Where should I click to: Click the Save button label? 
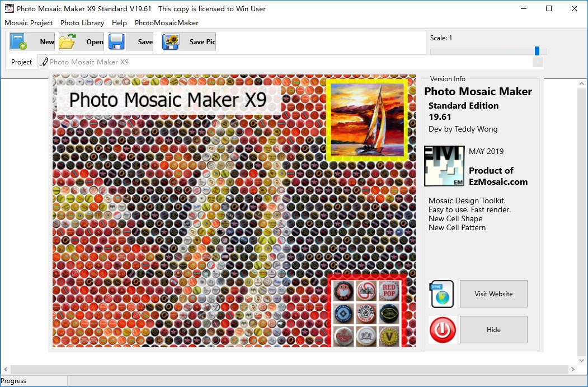click(145, 41)
